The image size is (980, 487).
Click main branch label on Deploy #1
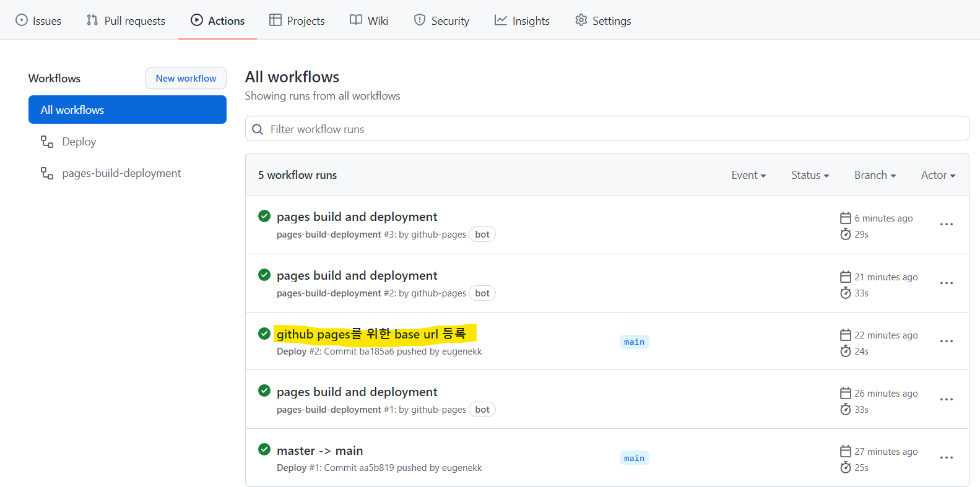click(x=634, y=458)
